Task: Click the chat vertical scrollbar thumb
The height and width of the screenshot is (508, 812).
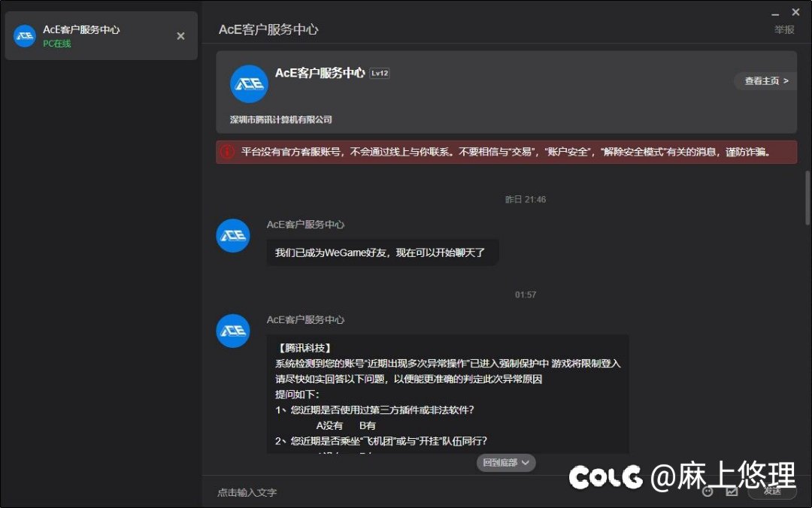Action: [807, 198]
